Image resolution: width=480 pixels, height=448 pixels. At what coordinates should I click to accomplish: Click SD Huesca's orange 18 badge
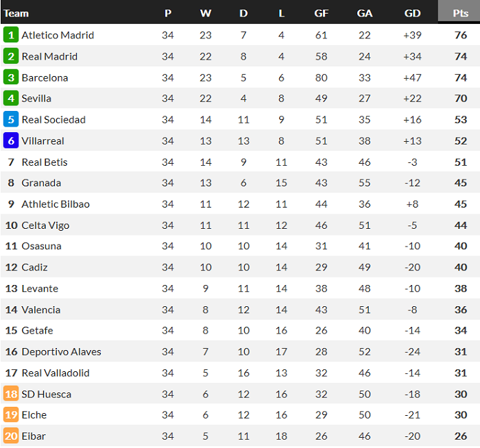point(11,394)
